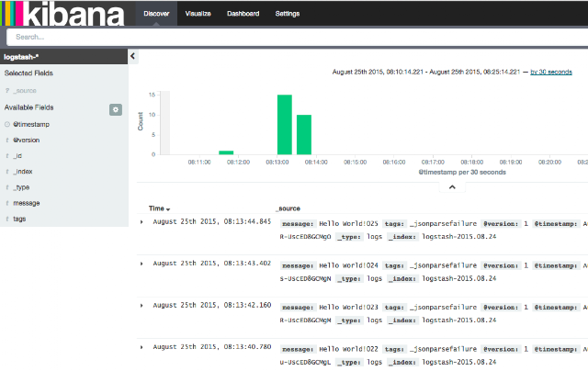This screenshot has width=588, height=371.
Task: Select the _source field in Selected Fields
Action: [x=25, y=91]
